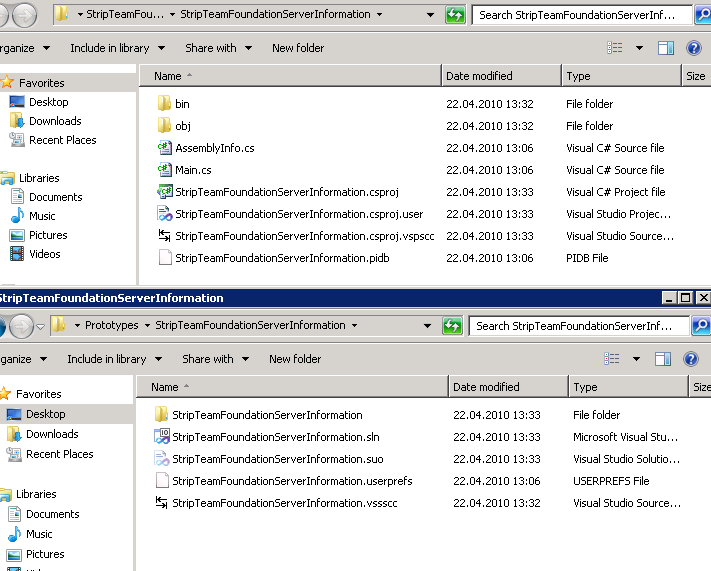Open the bin folder icon in top window
711x571 pixels.
tap(164, 104)
